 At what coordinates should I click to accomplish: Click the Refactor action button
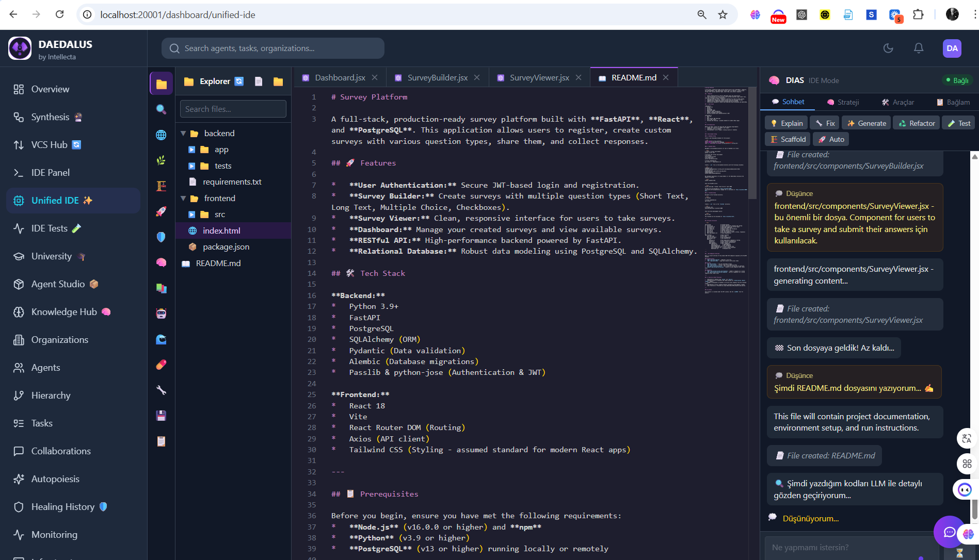click(x=917, y=123)
